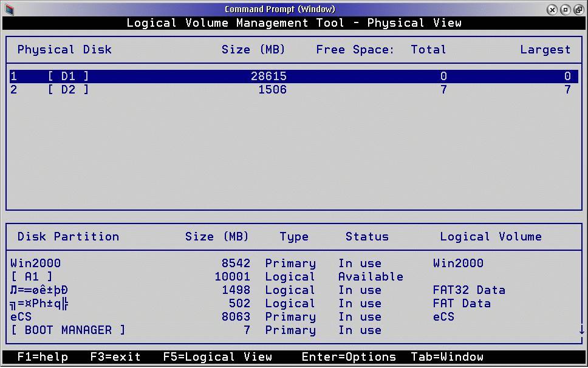This screenshot has height=368, width=588.
Task: Select the Win2000 partition entry
Action: (x=36, y=264)
